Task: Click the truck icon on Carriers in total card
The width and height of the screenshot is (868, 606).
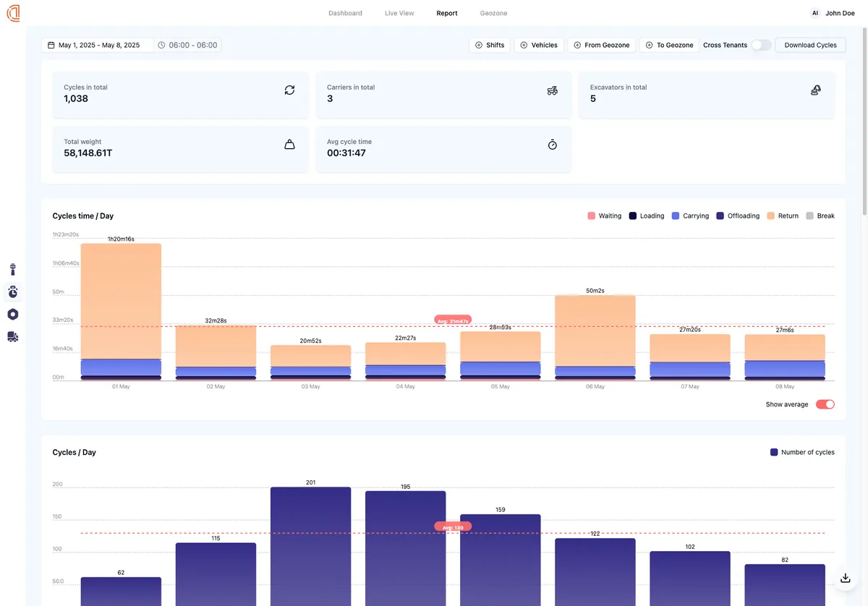Action: click(x=552, y=90)
